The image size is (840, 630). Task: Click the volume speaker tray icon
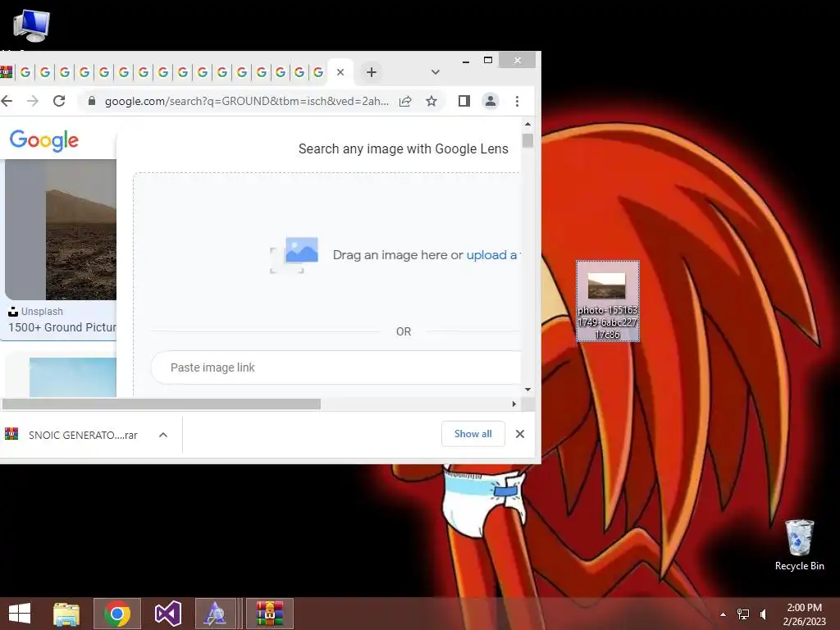pyautogui.click(x=764, y=614)
